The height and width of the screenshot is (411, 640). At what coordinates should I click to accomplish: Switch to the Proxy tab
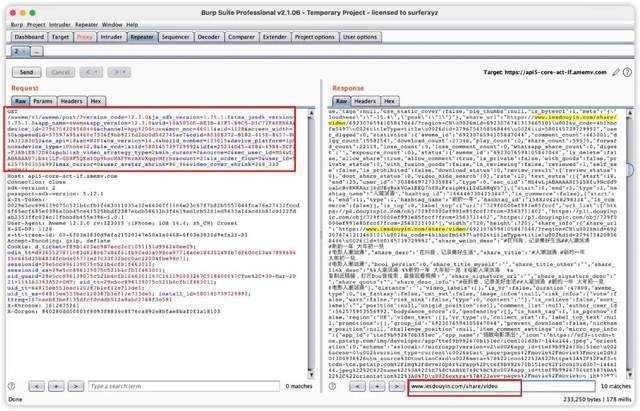[85, 35]
